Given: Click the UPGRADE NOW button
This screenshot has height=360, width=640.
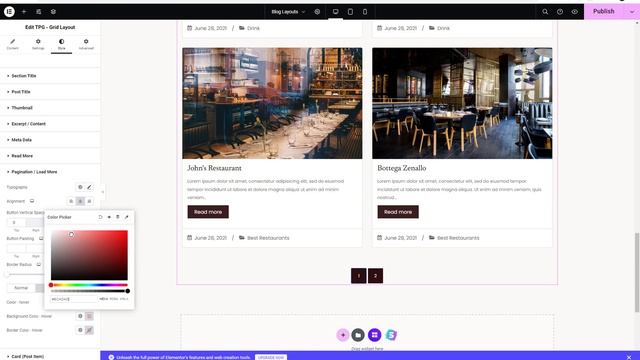Looking at the screenshot, I should [271, 358].
